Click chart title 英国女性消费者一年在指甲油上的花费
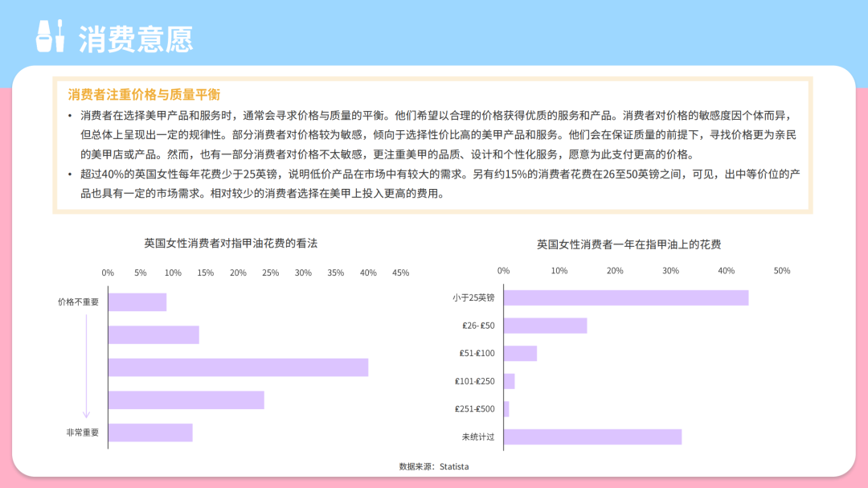 coord(628,244)
